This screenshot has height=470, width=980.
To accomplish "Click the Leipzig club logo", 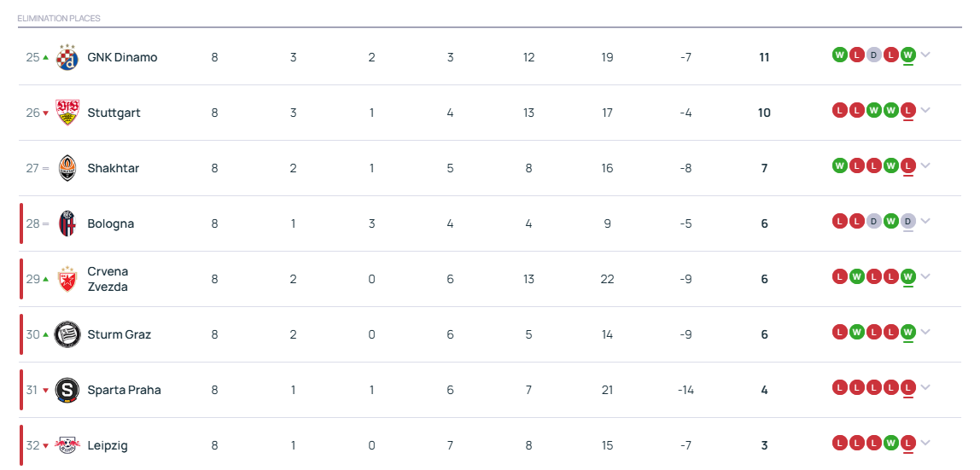I will coord(67,445).
